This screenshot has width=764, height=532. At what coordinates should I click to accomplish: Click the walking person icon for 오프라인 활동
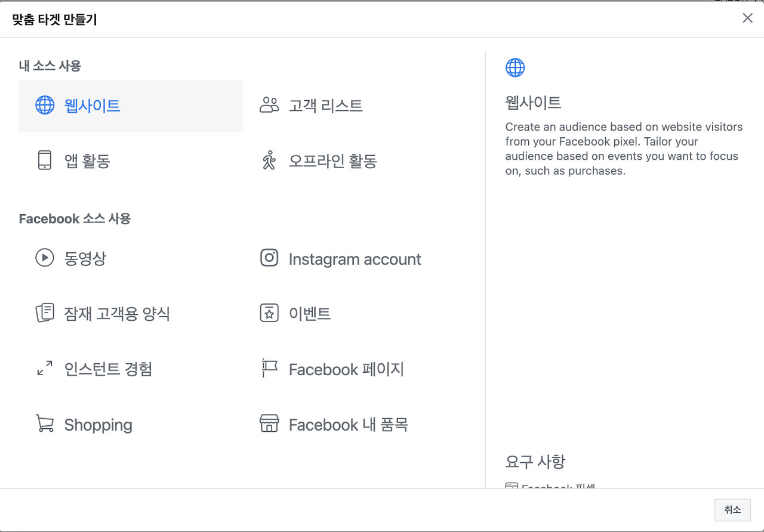[269, 160]
